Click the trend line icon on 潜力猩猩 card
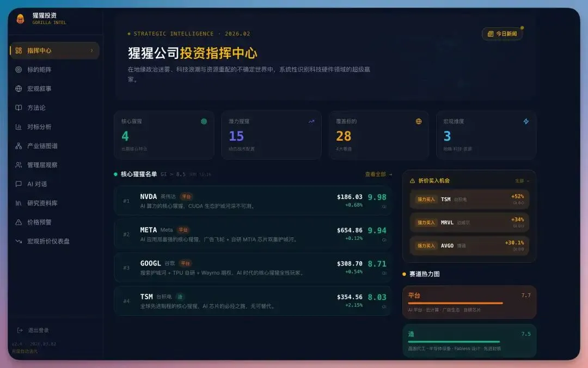The image size is (588, 368). pyautogui.click(x=311, y=121)
